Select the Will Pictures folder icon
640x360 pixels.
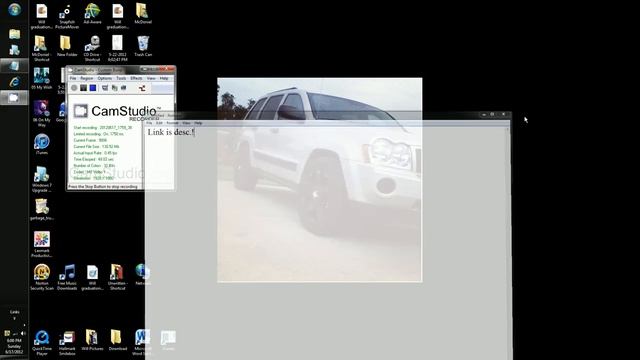(x=92, y=340)
